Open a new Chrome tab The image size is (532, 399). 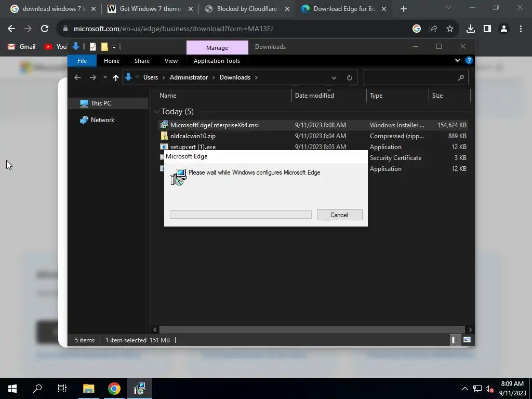click(x=403, y=9)
